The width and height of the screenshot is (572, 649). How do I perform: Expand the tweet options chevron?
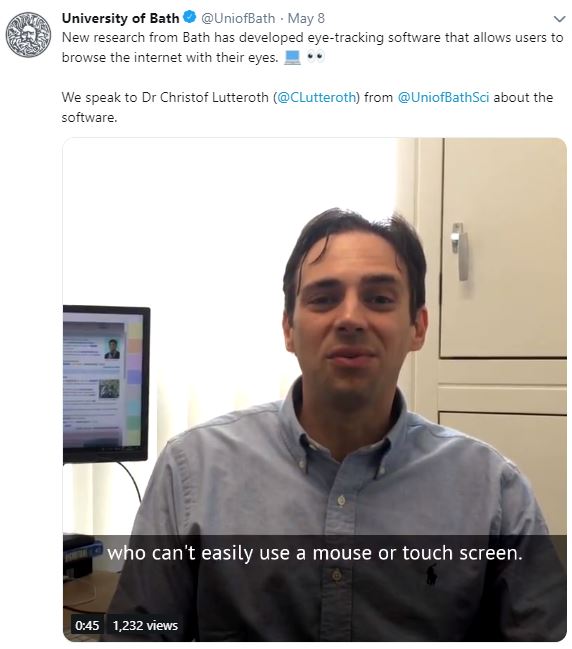(x=559, y=19)
